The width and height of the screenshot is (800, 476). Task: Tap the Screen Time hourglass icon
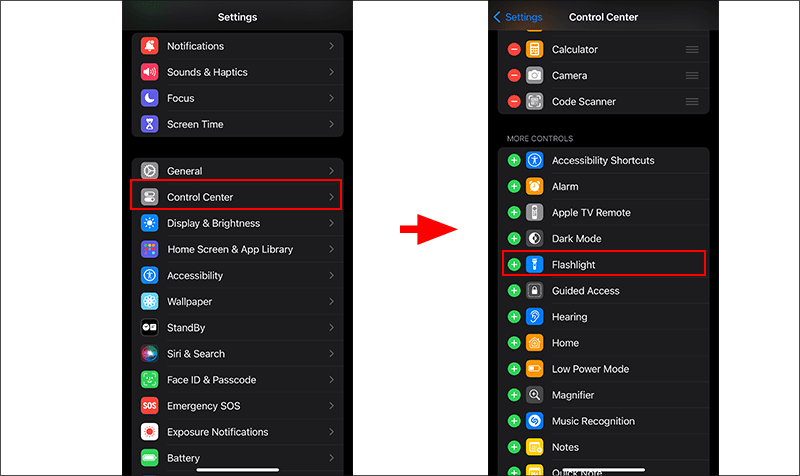[x=149, y=124]
